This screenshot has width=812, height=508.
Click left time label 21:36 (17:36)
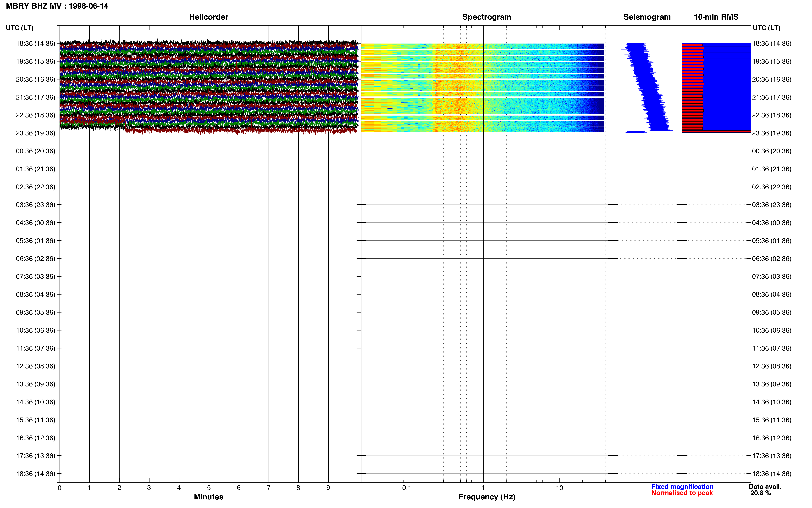[x=36, y=97]
